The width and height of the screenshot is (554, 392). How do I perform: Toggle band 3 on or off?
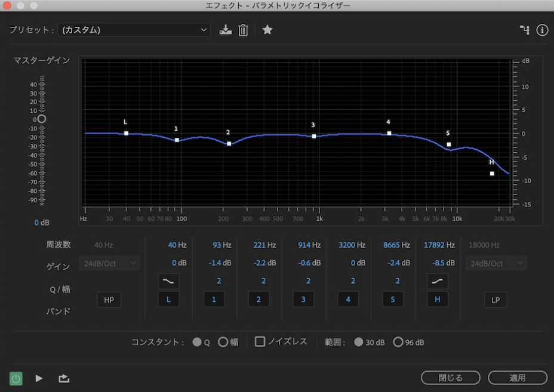pyautogui.click(x=303, y=299)
